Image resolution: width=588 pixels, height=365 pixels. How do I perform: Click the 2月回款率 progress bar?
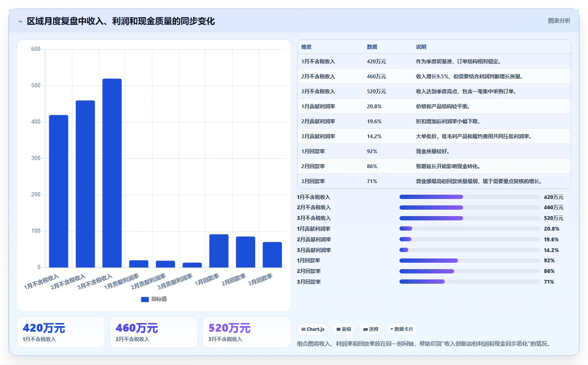(470, 271)
